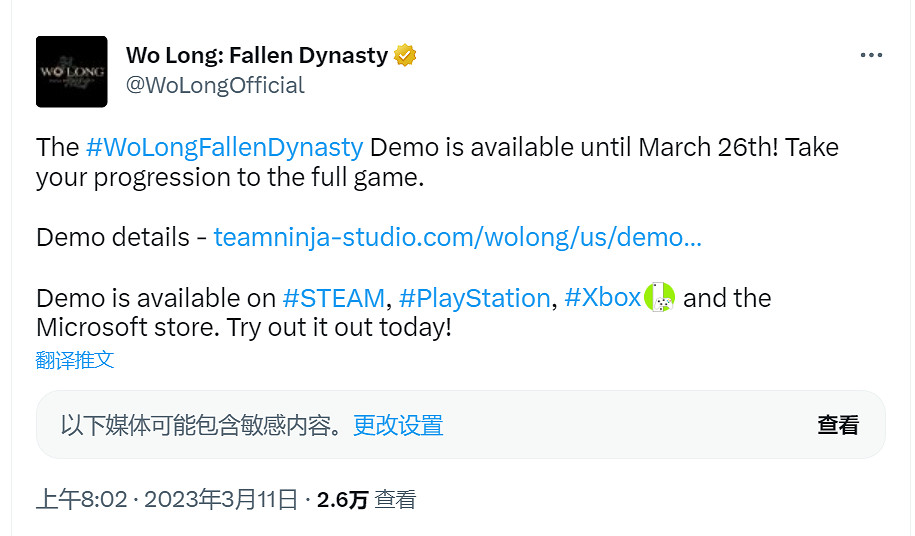The width and height of the screenshot is (915, 536).
Task: Click the 以下媒体可能包含敏感内容 warning text
Action: point(202,425)
